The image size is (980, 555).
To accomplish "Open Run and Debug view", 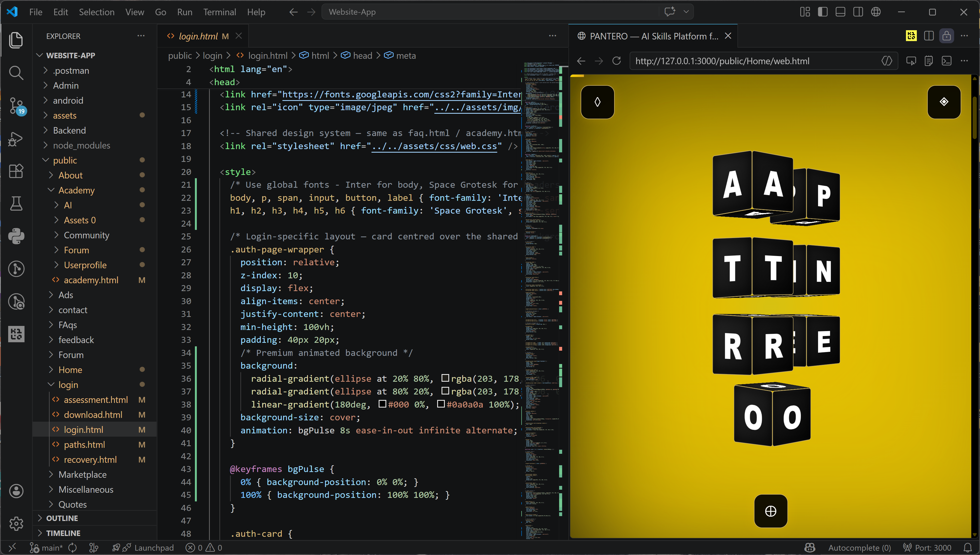I will click(x=16, y=139).
